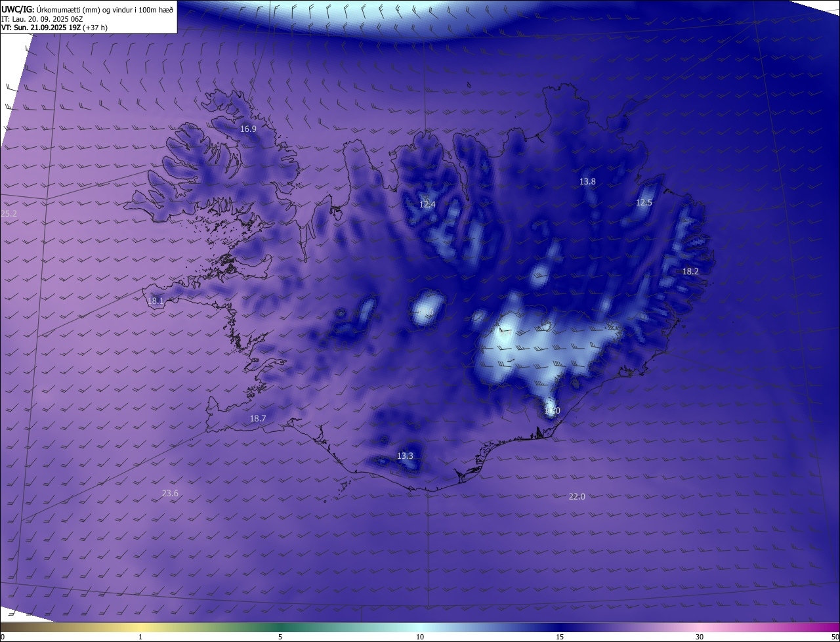Screen dimensions: 840x642
Task: Click the 13.8 value in the northeast
Action: click(587, 182)
